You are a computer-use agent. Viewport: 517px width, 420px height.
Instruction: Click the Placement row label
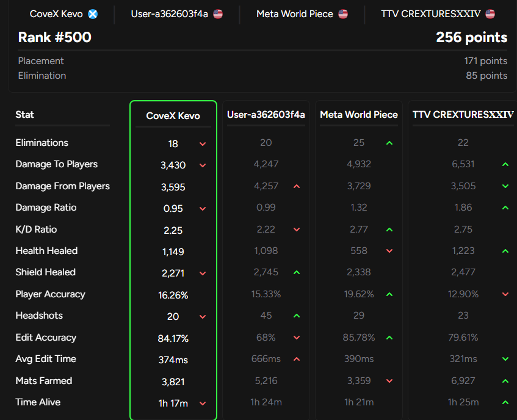(41, 61)
